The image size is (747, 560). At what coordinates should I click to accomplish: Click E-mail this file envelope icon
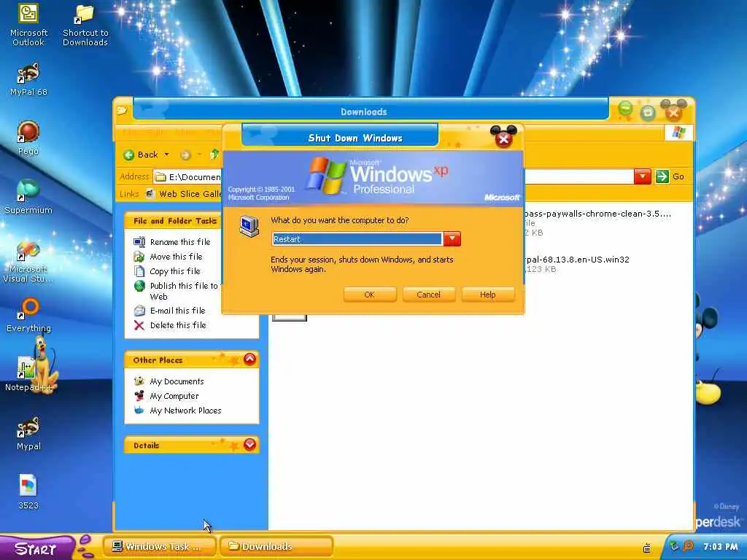[x=139, y=311]
